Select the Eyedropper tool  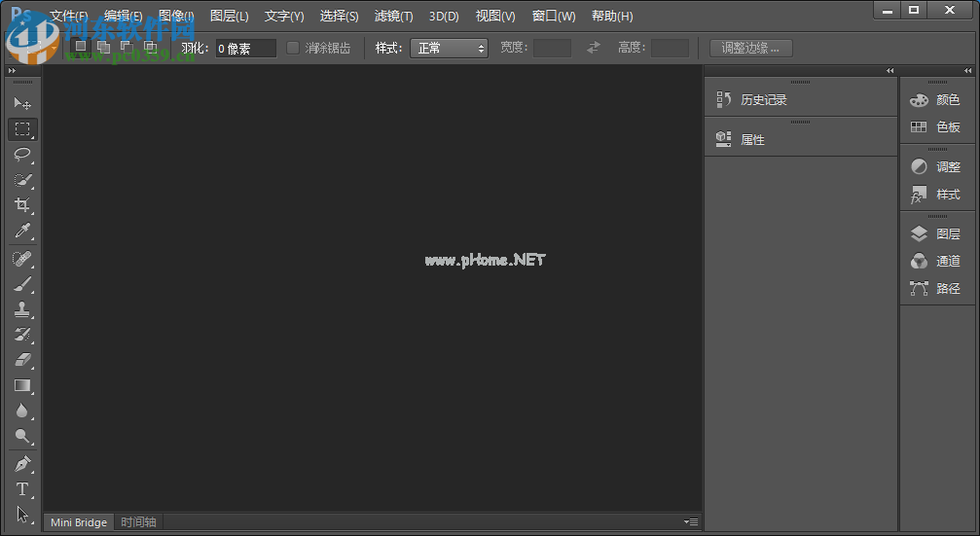[22, 231]
